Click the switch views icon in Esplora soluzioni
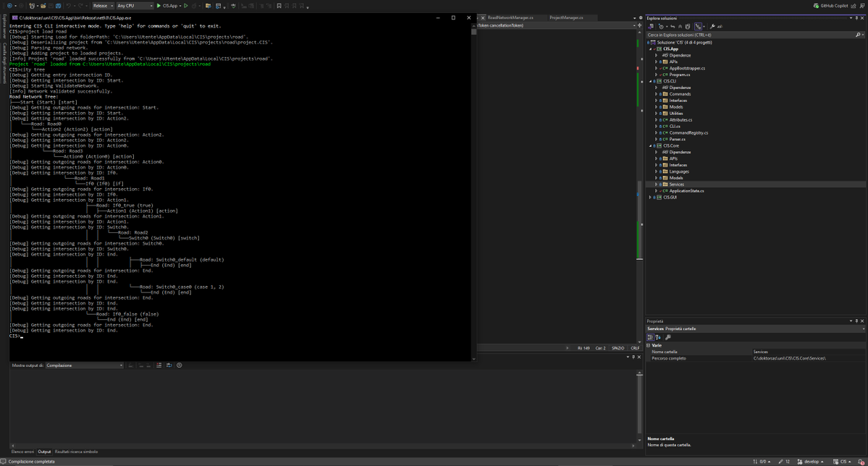Viewport: 868px width, 466px height. pyautogui.click(x=651, y=27)
